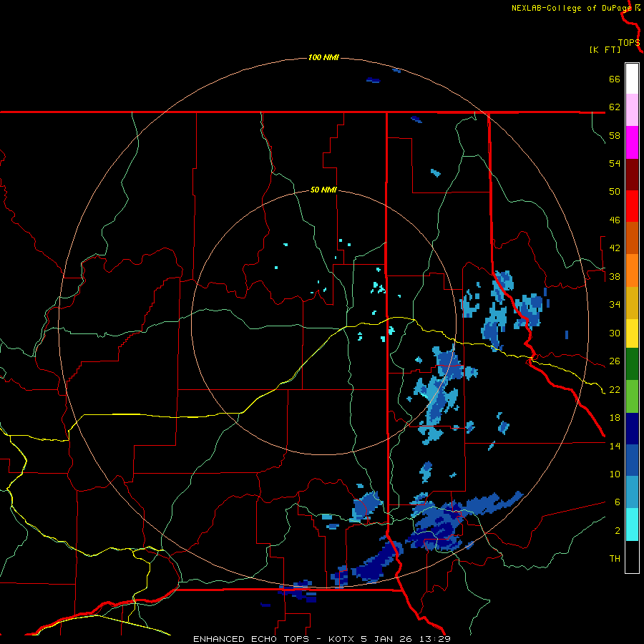Click the 5 JAN 26 13:29 timestamp
Screen dimensions: 644x644
406,639
